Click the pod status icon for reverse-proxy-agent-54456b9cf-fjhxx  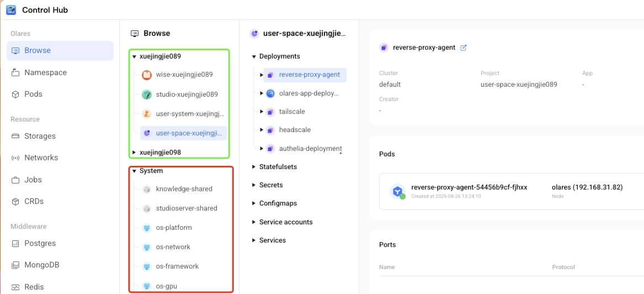397,192
